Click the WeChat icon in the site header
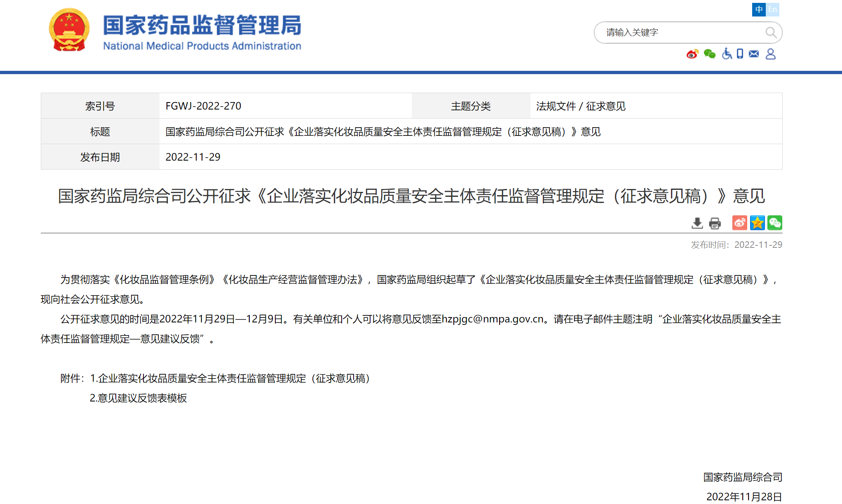The image size is (842, 504). click(x=709, y=54)
